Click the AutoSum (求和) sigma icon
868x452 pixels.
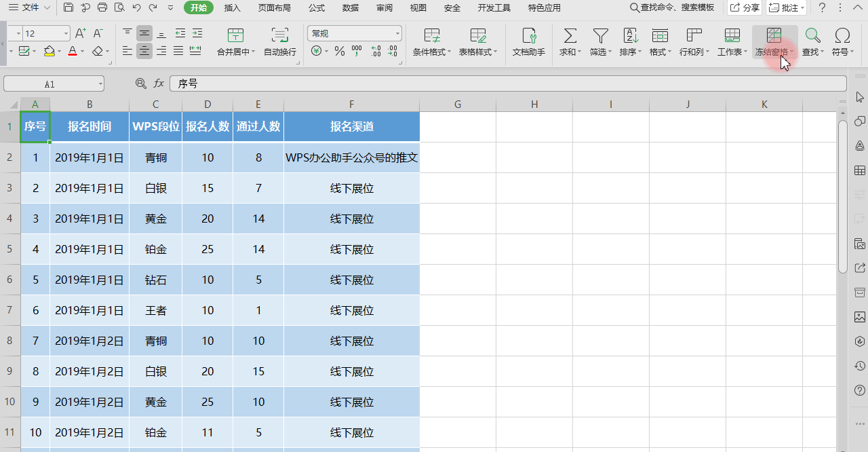pos(570,36)
